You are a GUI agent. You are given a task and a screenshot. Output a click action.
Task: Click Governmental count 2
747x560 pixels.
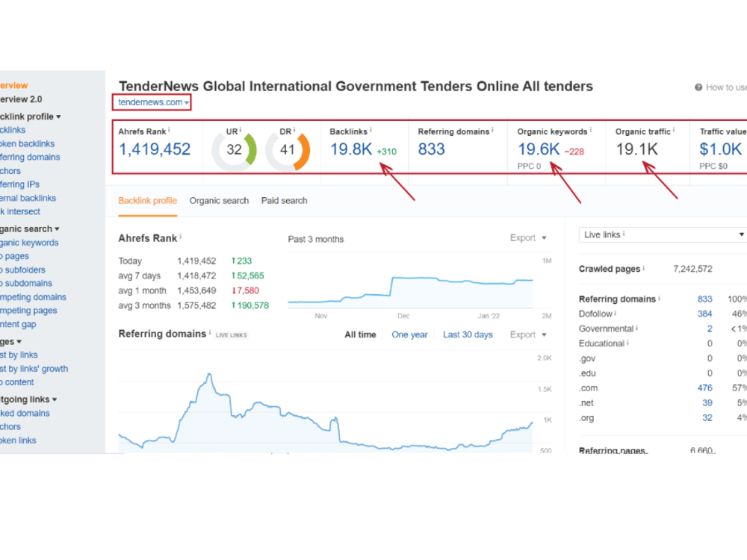pyautogui.click(x=710, y=329)
